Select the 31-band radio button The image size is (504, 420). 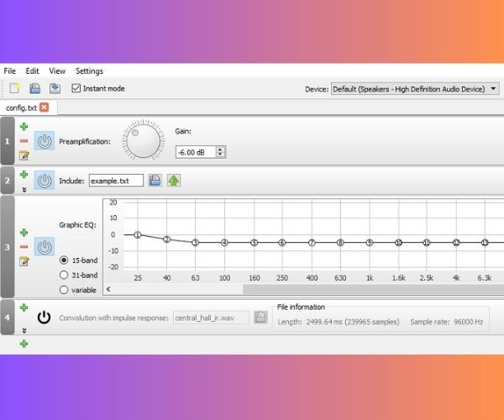tap(64, 275)
